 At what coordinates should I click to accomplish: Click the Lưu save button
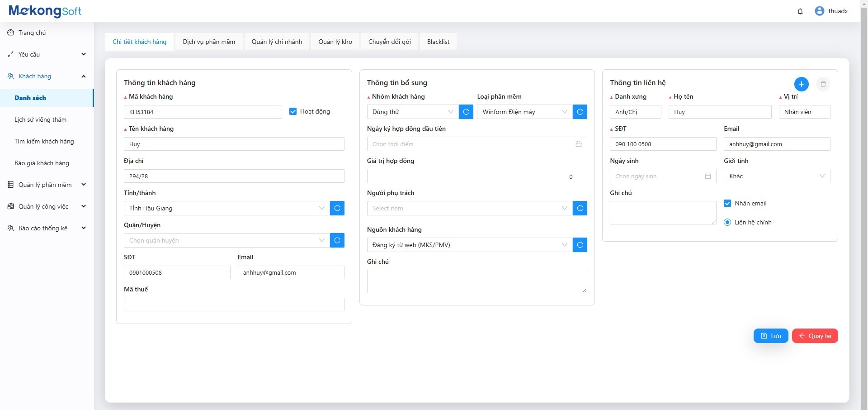(771, 336)
